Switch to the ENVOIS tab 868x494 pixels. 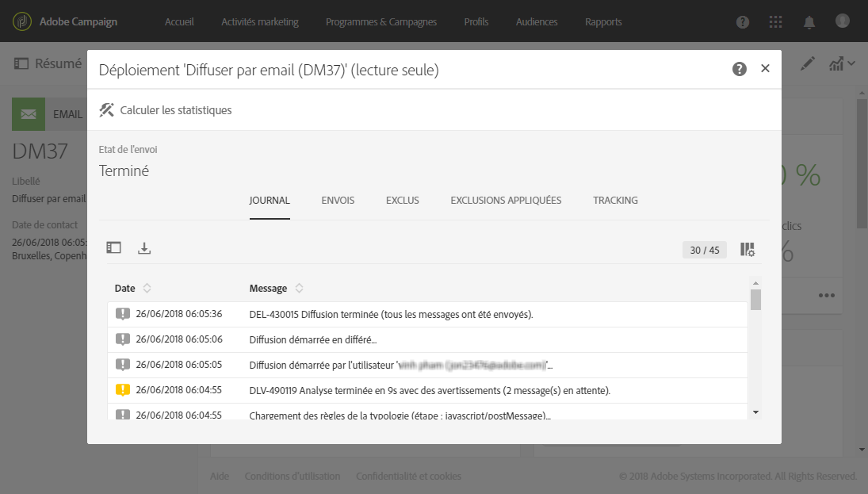tap(338, 201)
